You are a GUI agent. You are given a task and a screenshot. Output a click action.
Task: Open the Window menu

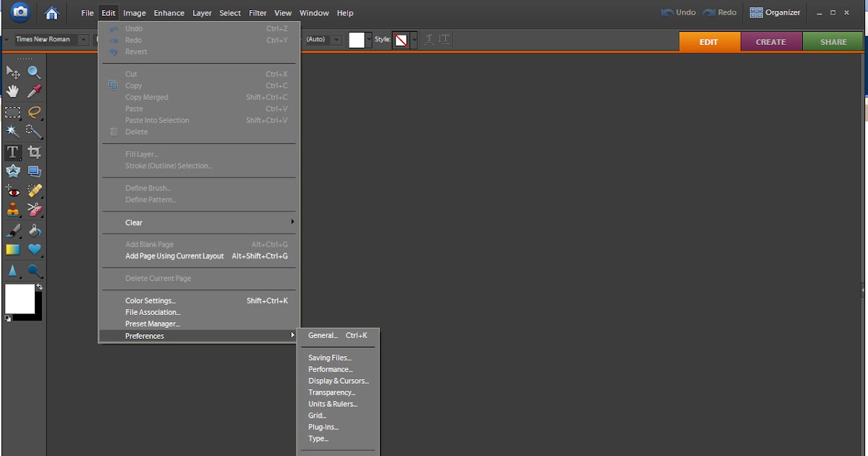tap(314, 13)
